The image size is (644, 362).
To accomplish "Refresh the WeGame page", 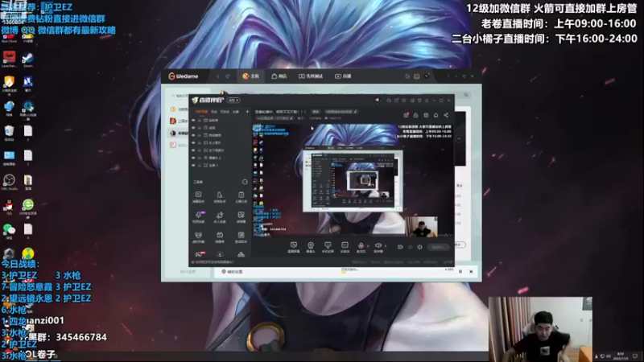I will click(228, 76).
